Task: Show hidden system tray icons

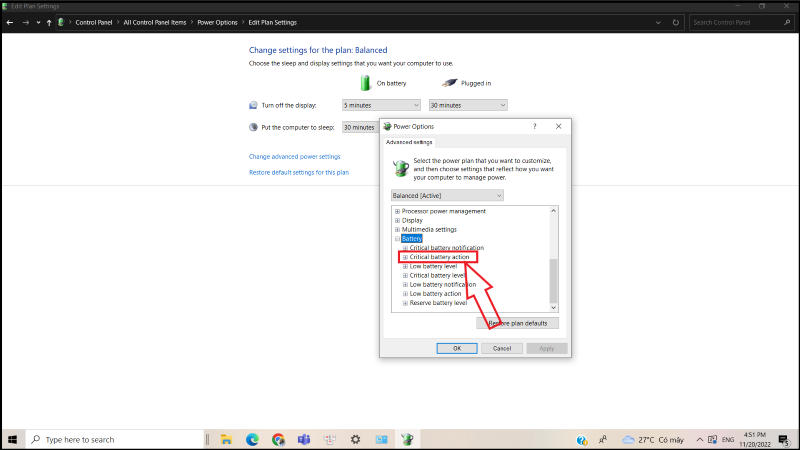Action: pyautogui.click(x=699, y=440)
